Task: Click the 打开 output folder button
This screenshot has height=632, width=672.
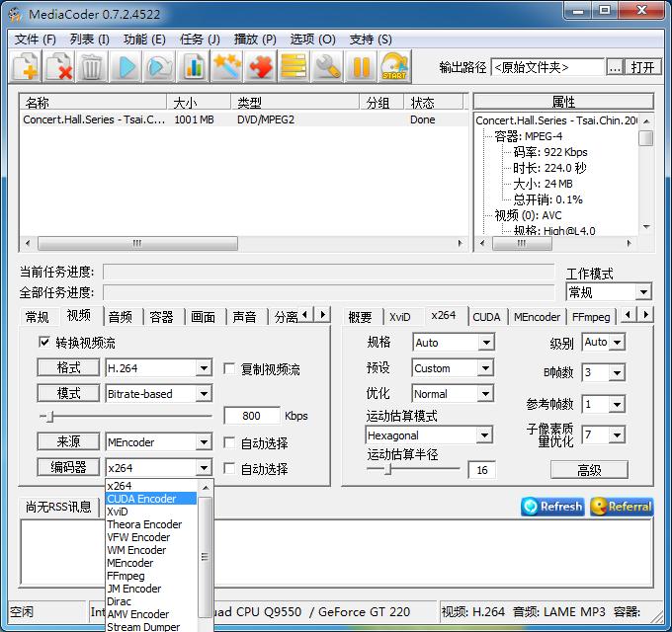Action: click(643, 67)
